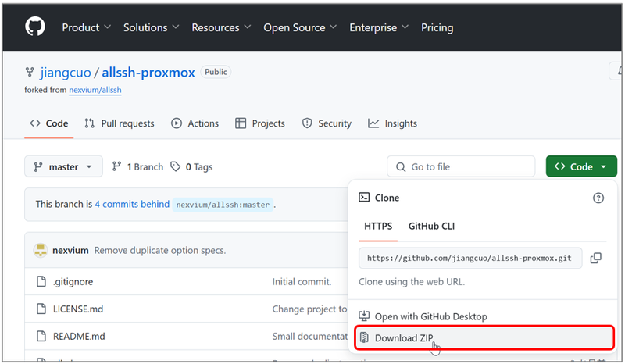Open the Pull requests tab
The width and height of the screenshot is (625, 364).
(x=120, y=123)
